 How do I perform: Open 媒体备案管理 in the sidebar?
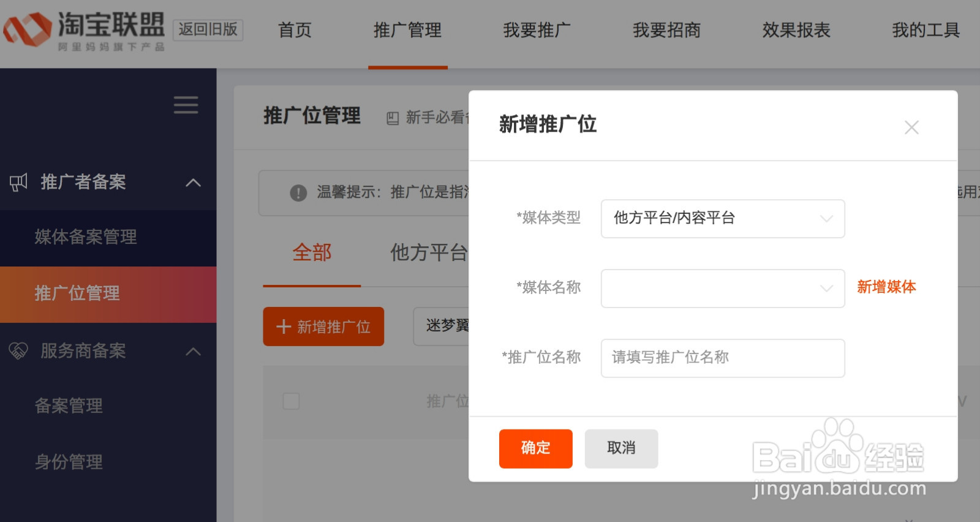[x=86, y=237]
